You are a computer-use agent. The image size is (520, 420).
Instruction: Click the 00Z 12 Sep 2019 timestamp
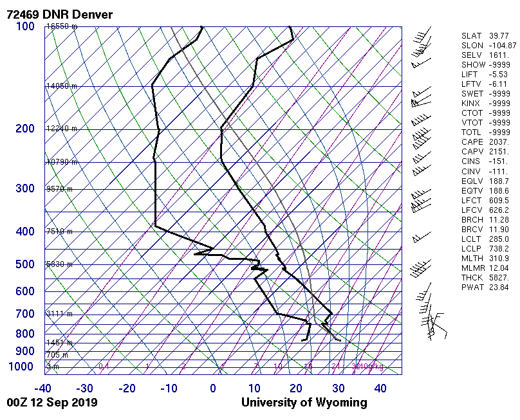pos(52,403)
